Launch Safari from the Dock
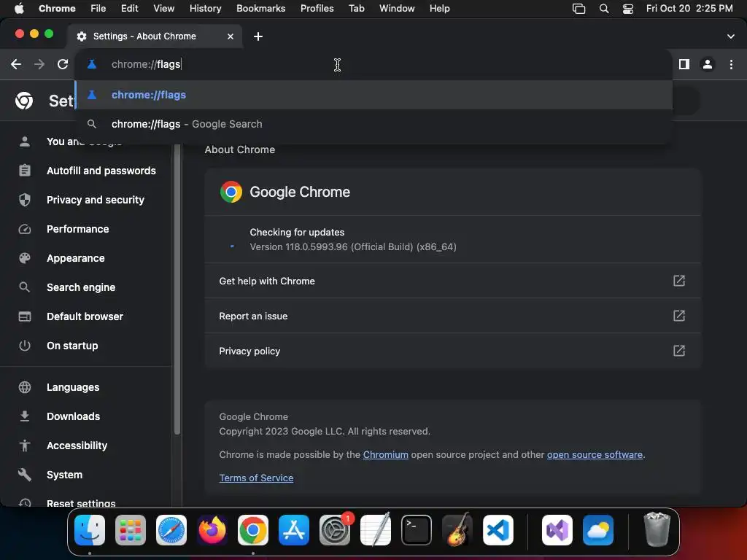 (x=171, y=530)
